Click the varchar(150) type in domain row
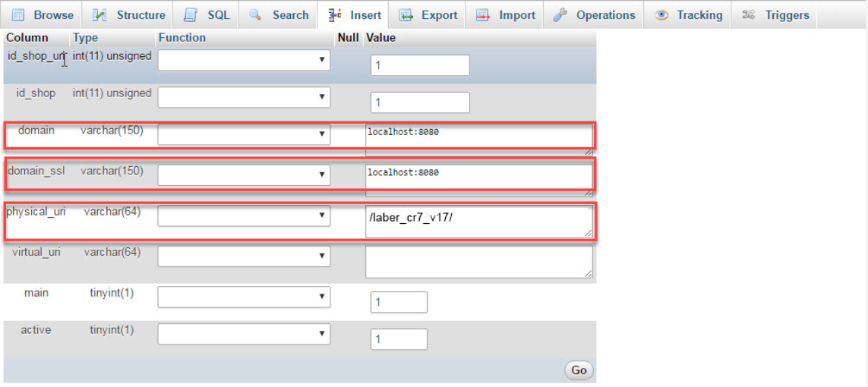 pos(112,131)
